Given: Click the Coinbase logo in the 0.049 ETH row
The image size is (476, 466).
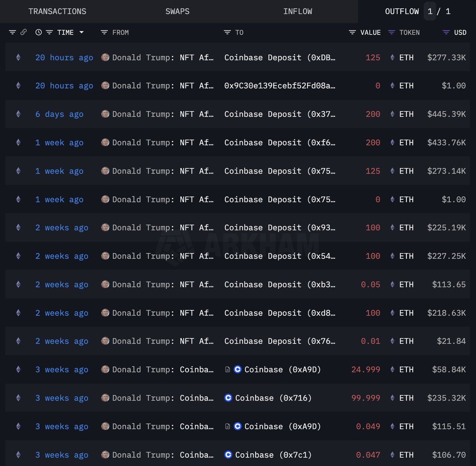Looking at the screenshot, I should 238,426.
